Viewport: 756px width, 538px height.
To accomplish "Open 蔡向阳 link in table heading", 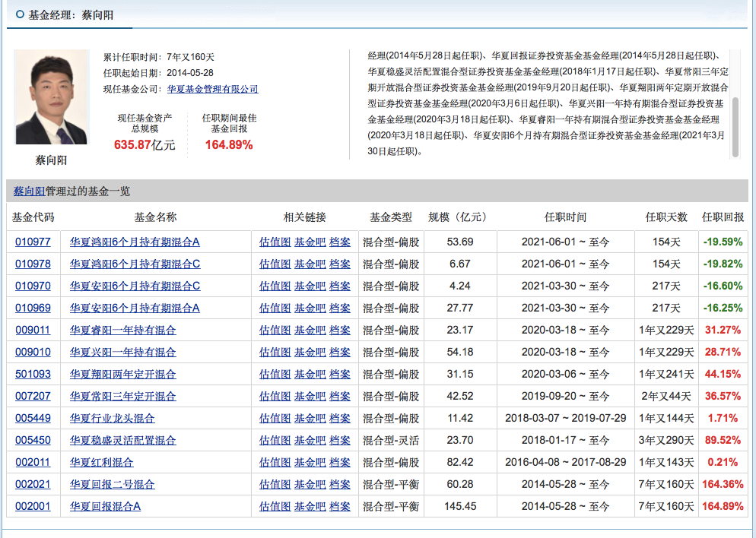I will click(x=29, y=191).
